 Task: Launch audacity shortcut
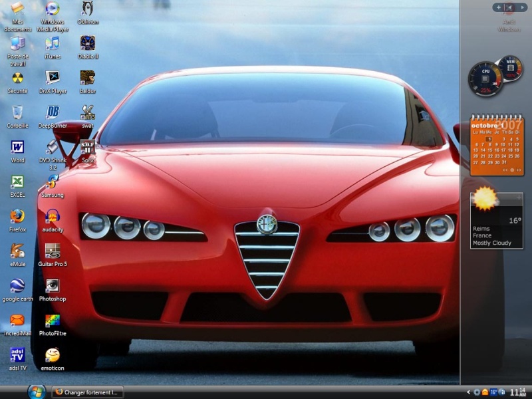[x=53, y=221]
